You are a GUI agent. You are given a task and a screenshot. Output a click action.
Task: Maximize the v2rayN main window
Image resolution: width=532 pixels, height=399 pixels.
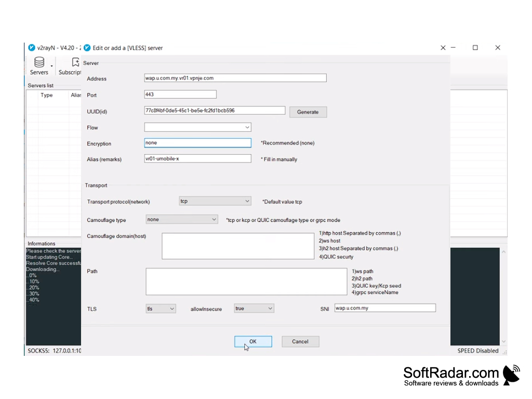tap(475, 48)
